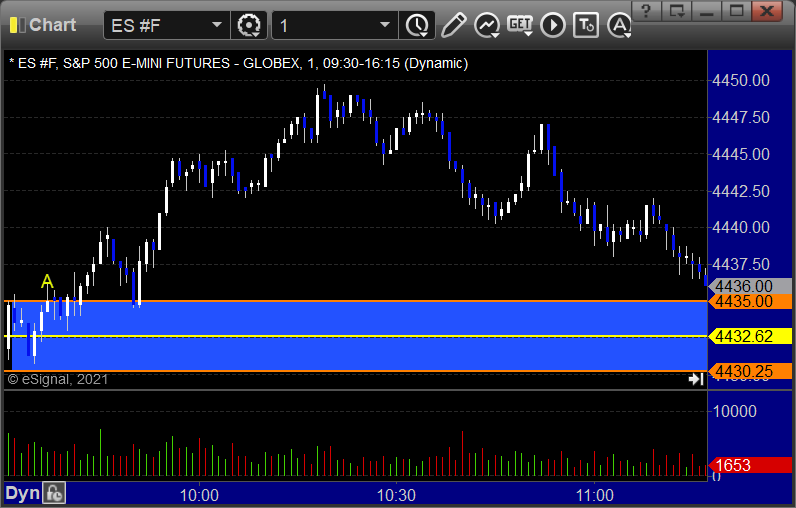Click the 4450.00 price axis label

coord(741,80)
